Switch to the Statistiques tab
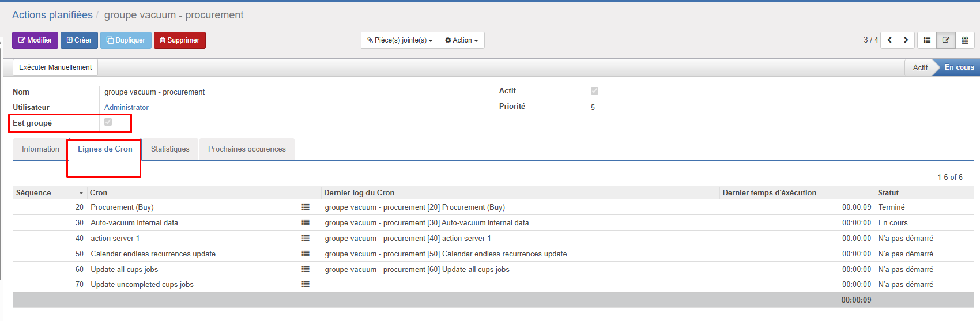This screenshot has height=321, width=980. [x=170, y=149]
